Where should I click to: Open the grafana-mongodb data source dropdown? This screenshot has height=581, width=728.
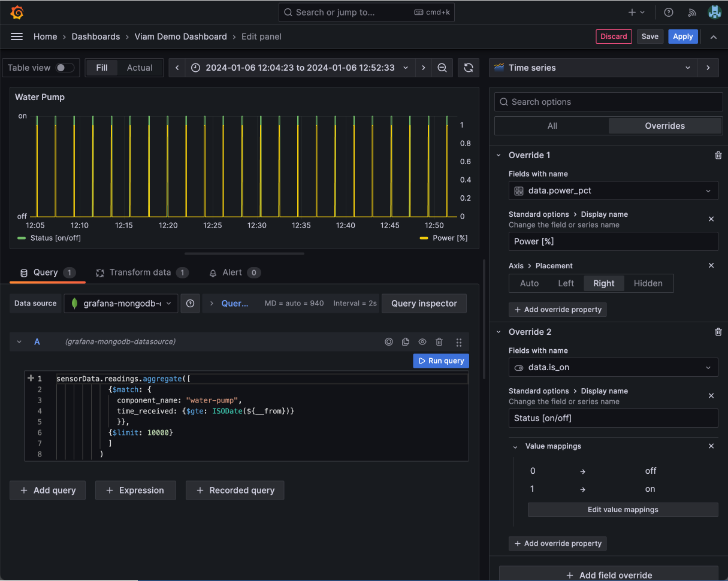point(121,304)
